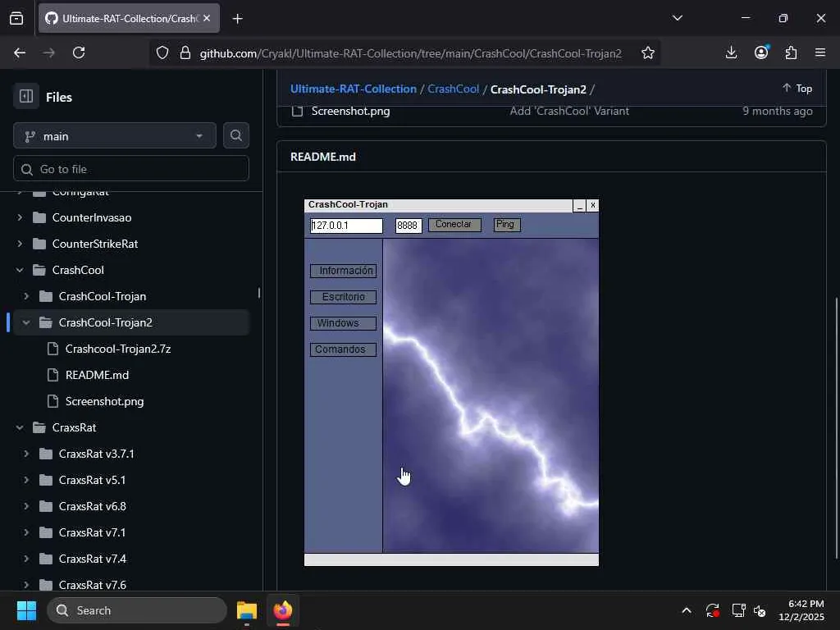Open the CrashCool breadcrumb link

pos(453,89)
